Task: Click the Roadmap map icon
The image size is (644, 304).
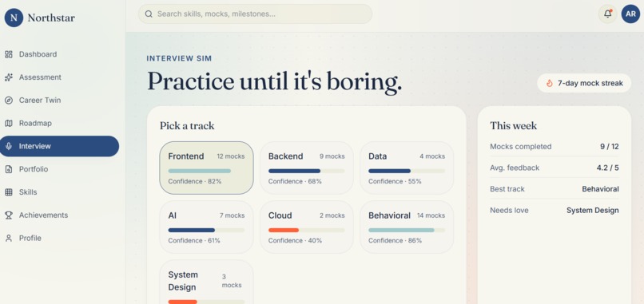Action: [x=9, y=123]
